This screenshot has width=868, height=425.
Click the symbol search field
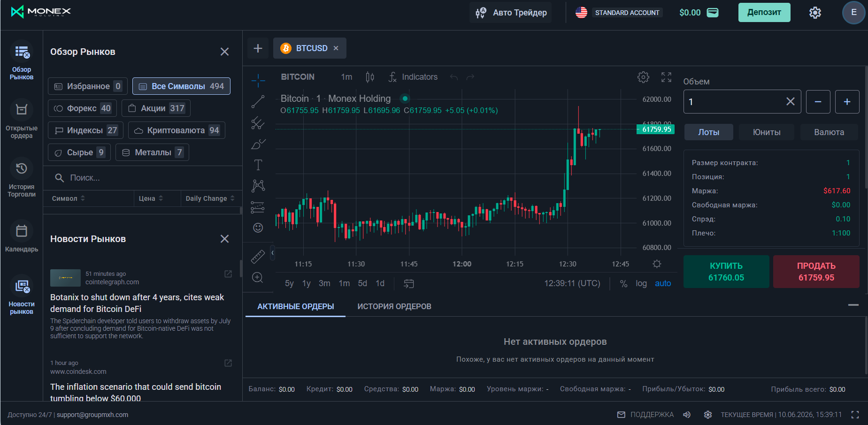coord(143,178)
